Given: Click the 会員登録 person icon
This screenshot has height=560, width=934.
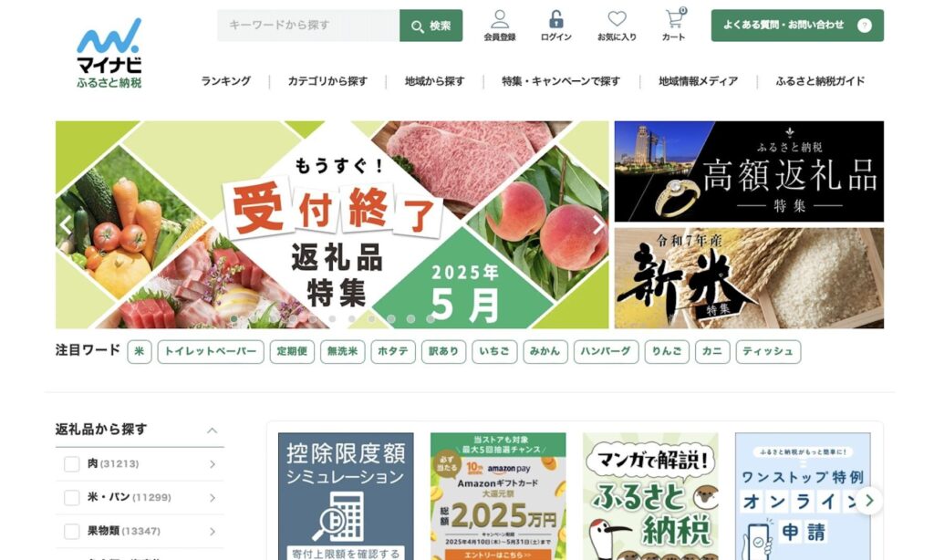Looking at the screenshot, I should (x=499, y=20).
